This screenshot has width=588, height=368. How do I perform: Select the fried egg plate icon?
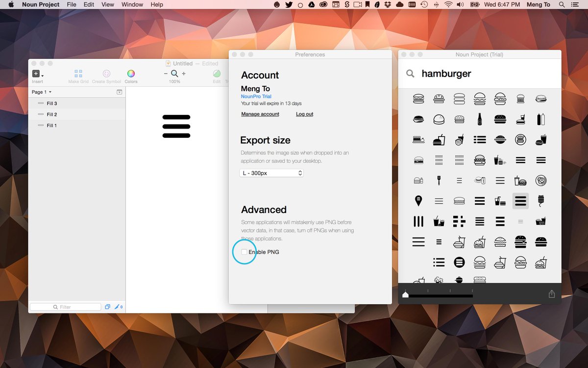541,180
